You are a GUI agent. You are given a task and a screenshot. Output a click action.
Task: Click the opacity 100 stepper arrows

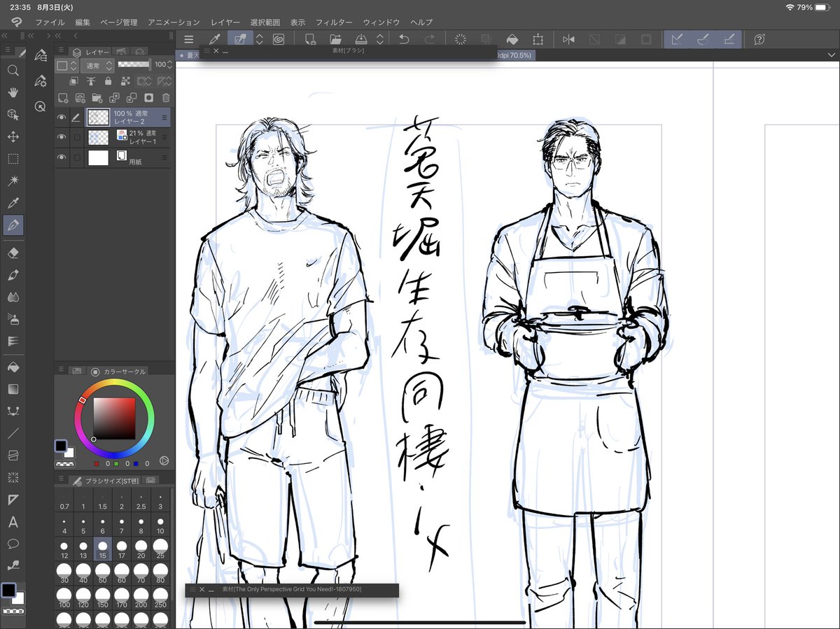pyautogui.click(x=169, y=64)
